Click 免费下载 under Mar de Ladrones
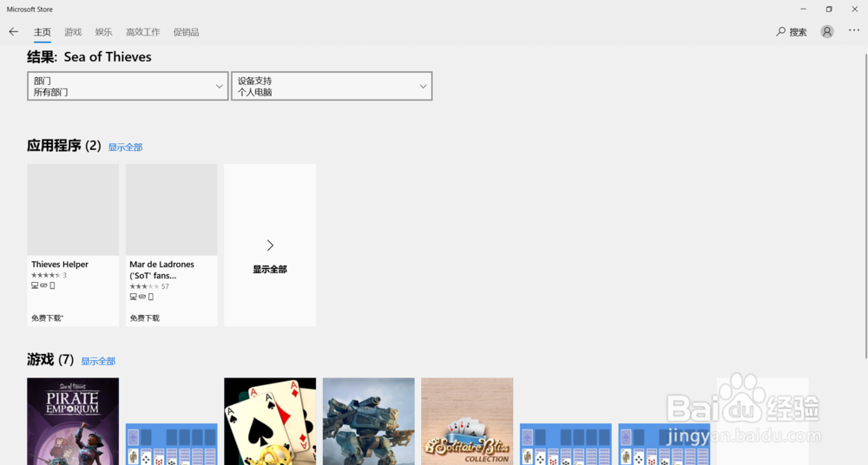 [x=144, y=318]
